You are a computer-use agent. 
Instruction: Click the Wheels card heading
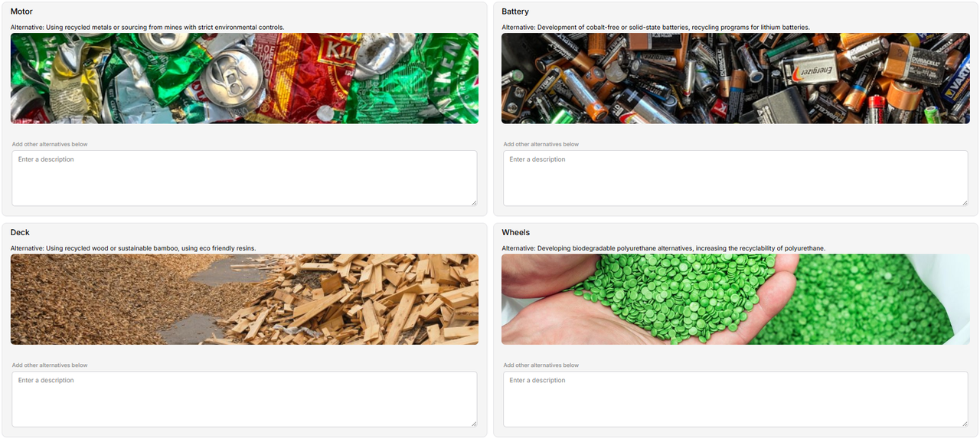click(516, 232)
